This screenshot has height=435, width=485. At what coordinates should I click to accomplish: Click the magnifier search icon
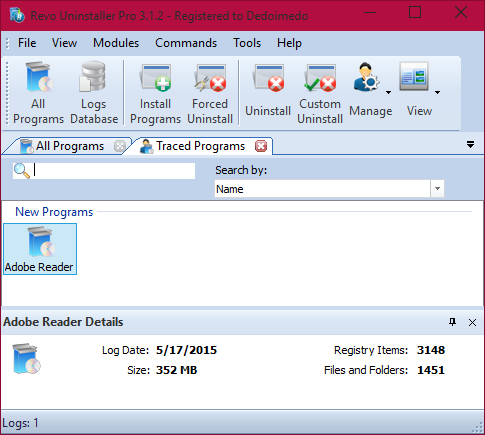(x=22, y=171)
